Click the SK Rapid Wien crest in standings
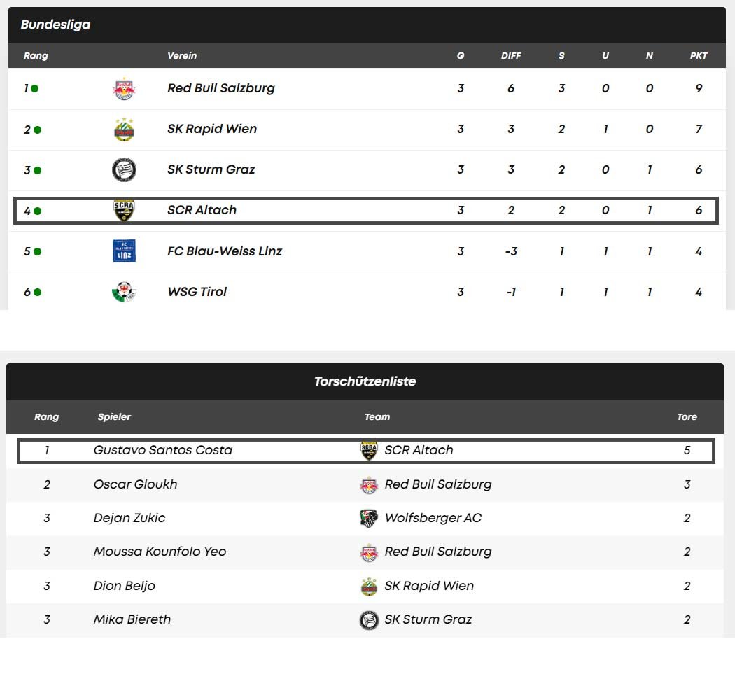The height and width of the screenshot is (700, 735). 124,129
